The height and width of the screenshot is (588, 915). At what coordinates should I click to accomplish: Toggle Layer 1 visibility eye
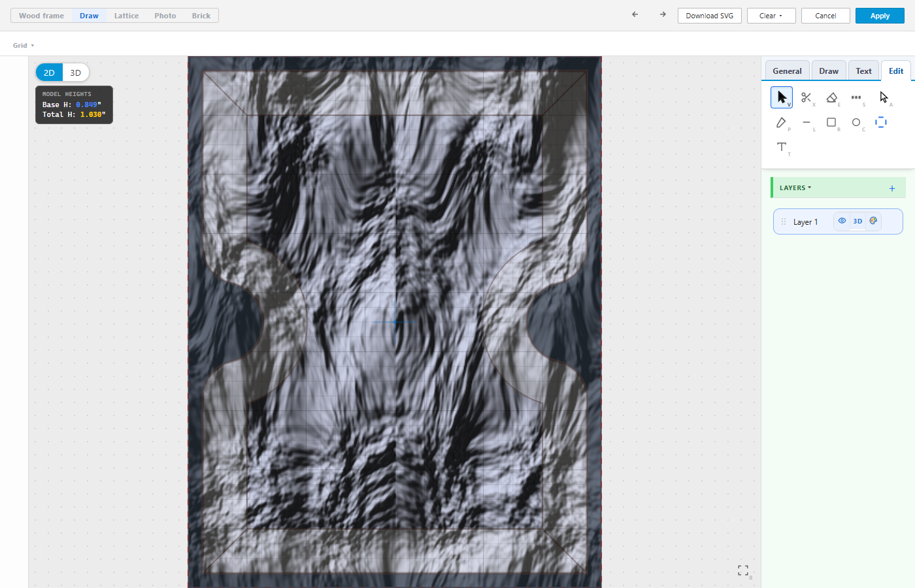(x=842, y=221)
